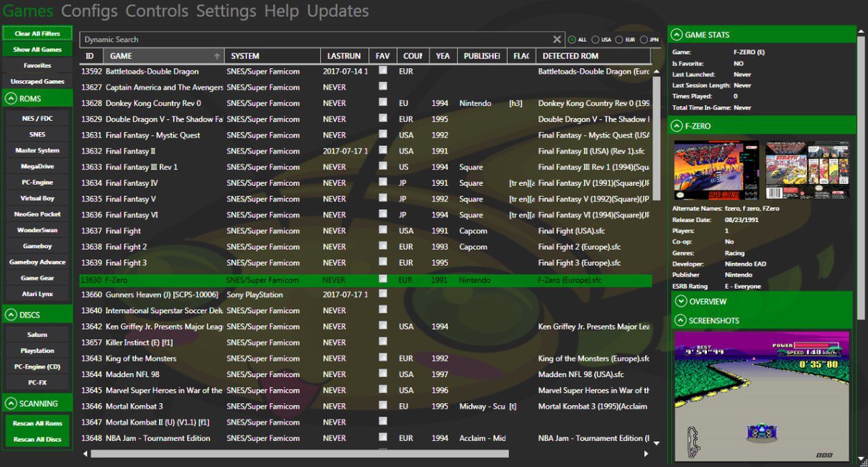Click Rescan All Roms
The image size is (868, 467).
[x=37, y=424]
